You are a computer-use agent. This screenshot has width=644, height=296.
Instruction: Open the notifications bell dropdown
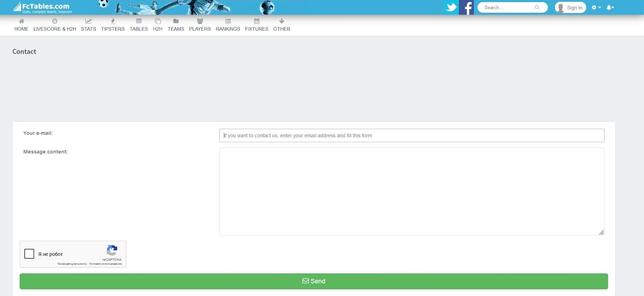610,7
